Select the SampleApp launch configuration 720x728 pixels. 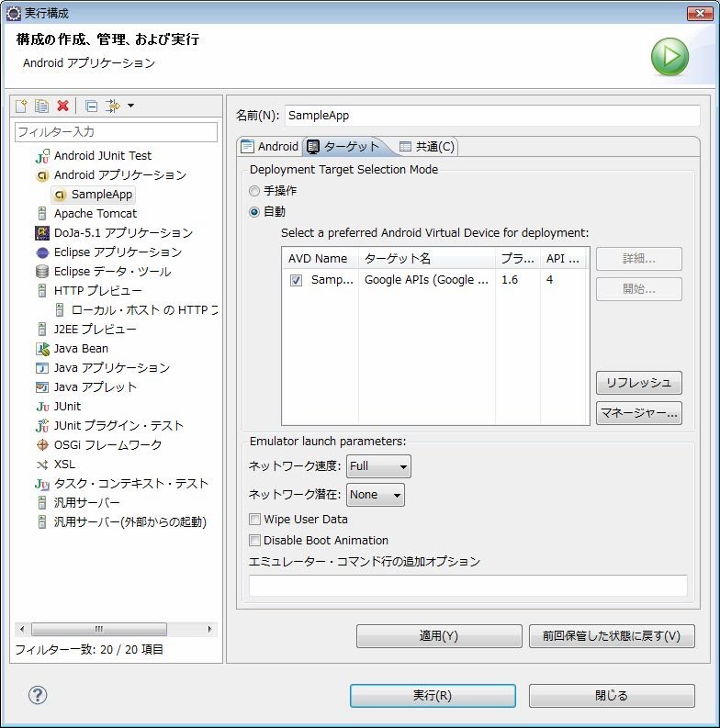tap(101, 195)
